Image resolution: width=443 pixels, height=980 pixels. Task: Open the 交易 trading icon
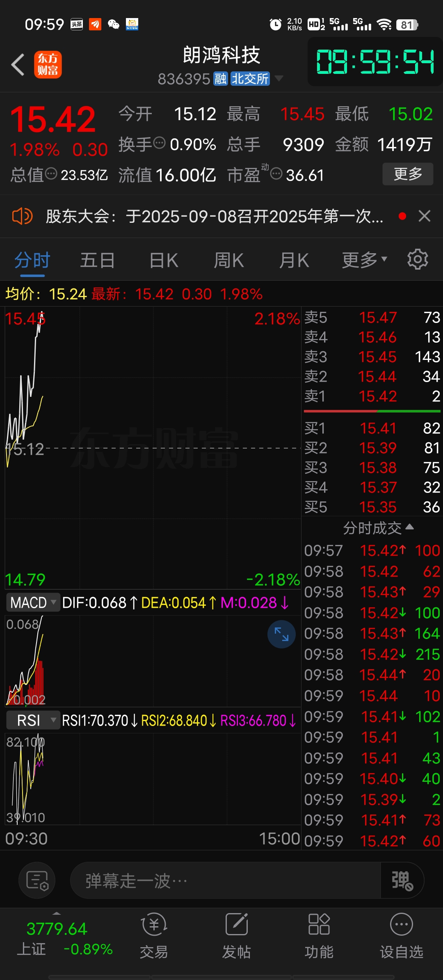coord(154,936)
